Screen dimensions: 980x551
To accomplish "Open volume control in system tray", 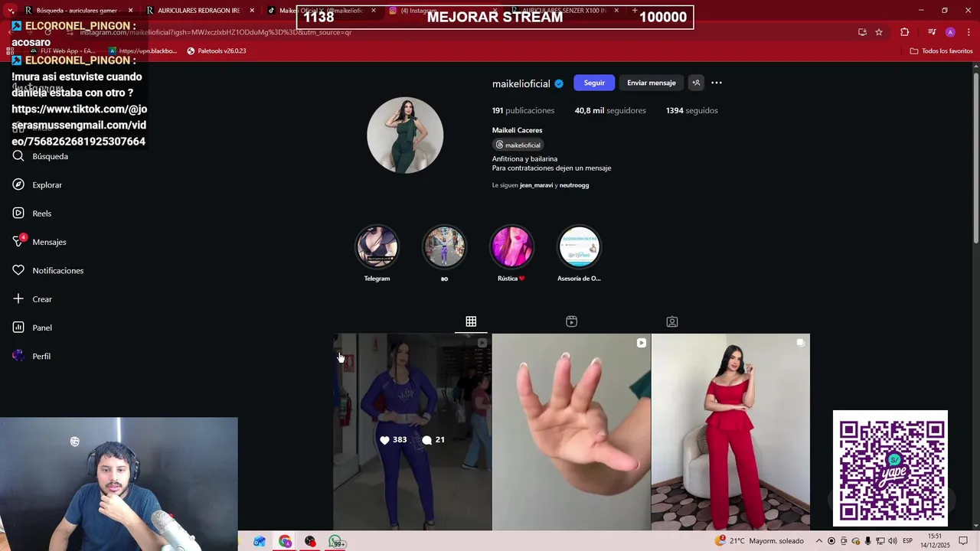I will click(x=893, y=541).
